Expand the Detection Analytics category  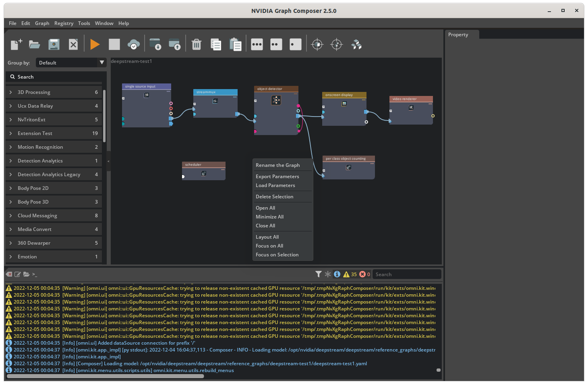(54, 161)
